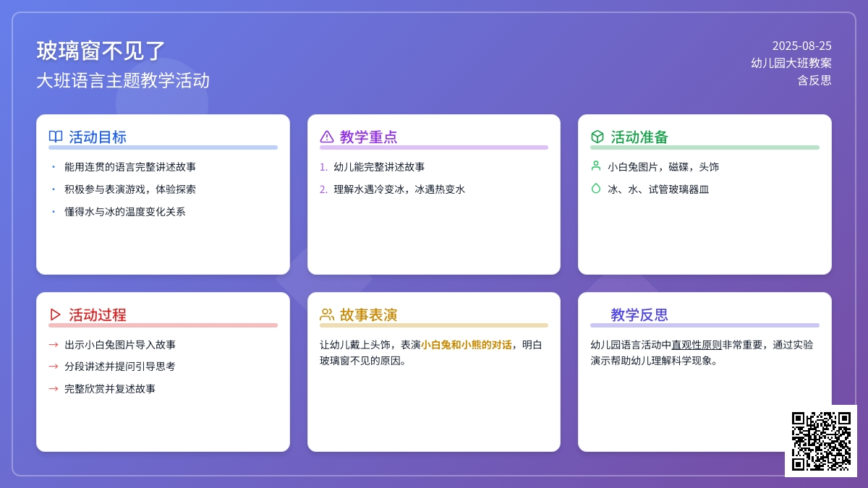
Task: Click the QR code thumbnail
Action: click(821, 441)
